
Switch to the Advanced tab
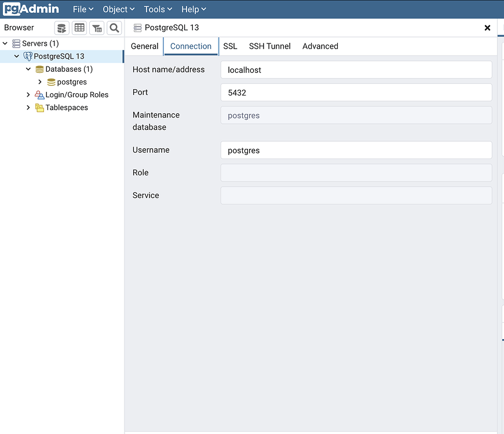pyautogui.click(x=320, y=46)
